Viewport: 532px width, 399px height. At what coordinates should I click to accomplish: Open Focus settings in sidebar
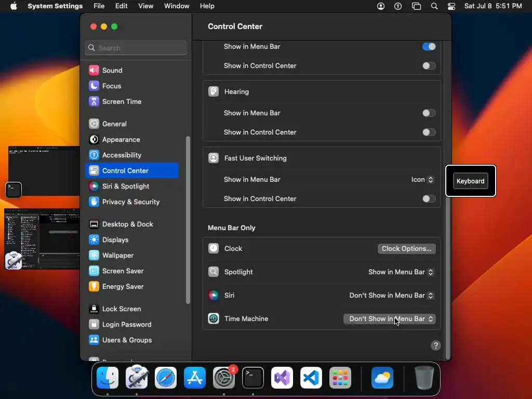(132, 86)
